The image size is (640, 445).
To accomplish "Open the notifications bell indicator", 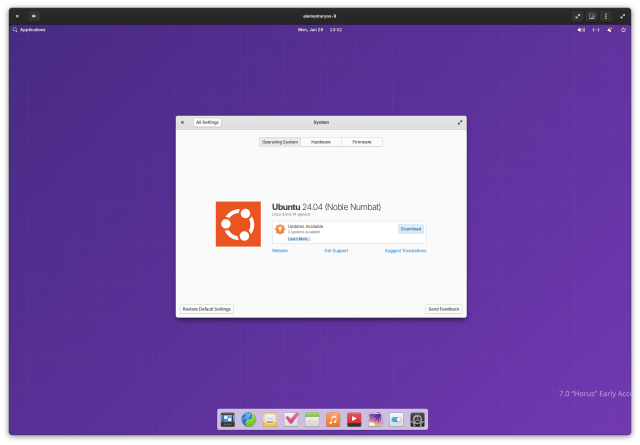I will (x=610, y=30).
